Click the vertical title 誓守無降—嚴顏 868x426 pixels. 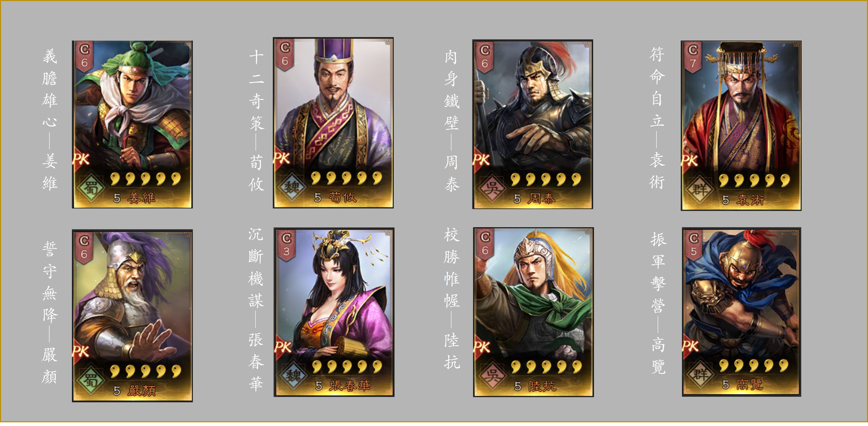tap(50, 312)
